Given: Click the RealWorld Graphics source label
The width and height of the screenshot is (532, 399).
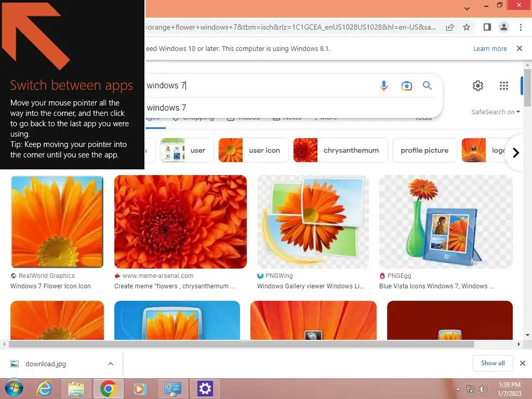Looking at the screenshot, I should [x=46, y=276].
